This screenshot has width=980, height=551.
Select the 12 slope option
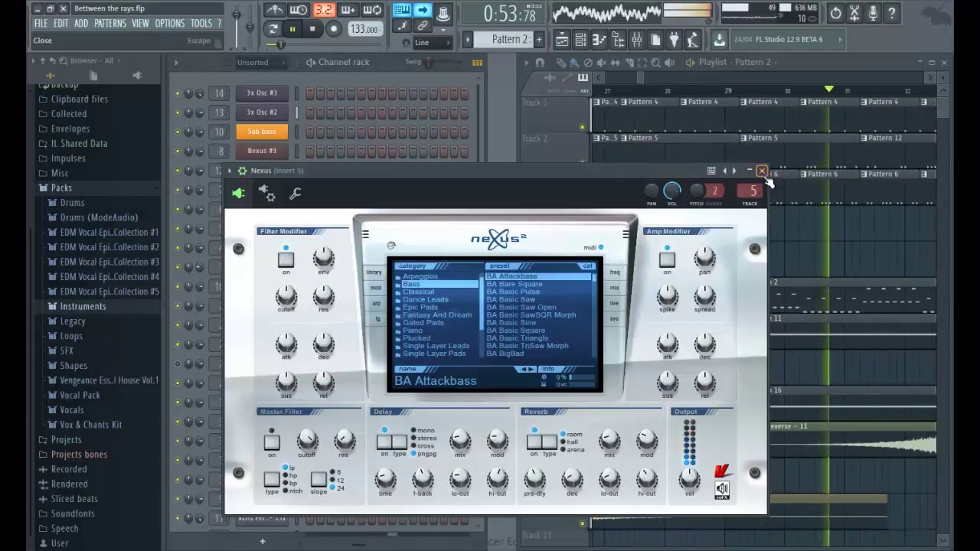click(x=336, y=481)
